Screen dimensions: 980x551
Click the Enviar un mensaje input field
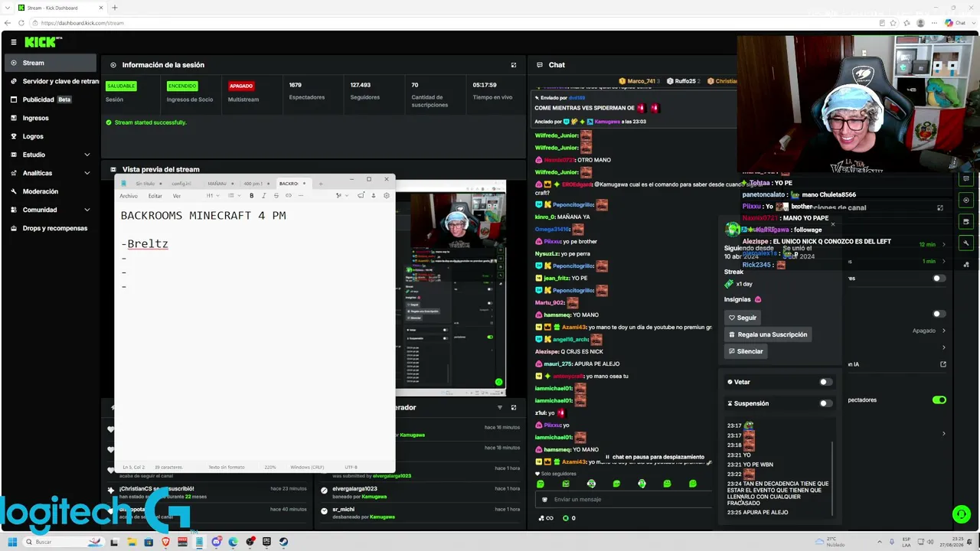pos(624,500)
